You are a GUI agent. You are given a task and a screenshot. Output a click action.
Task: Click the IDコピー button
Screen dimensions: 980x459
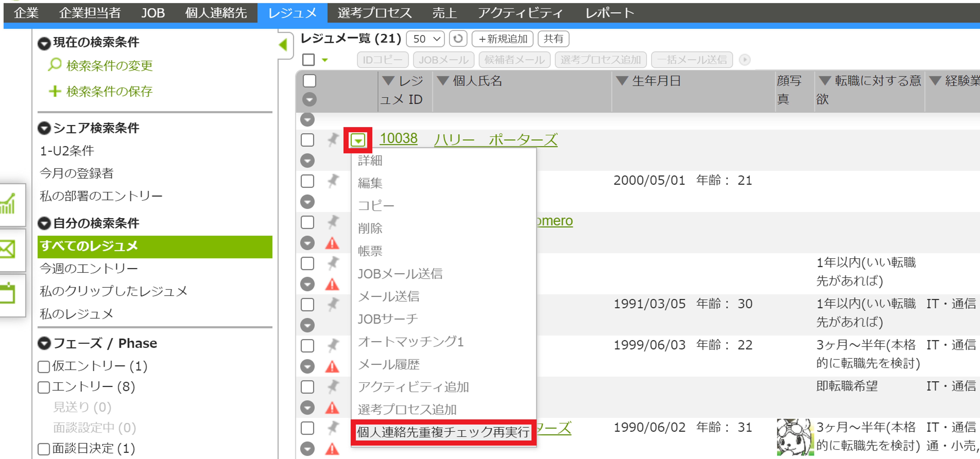click(382, 60)
